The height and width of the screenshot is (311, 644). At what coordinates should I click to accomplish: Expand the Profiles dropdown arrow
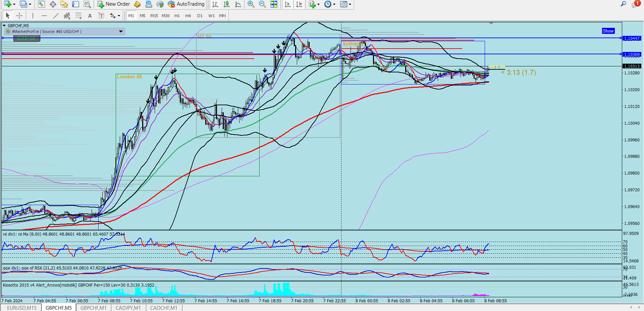click(30, 4)
